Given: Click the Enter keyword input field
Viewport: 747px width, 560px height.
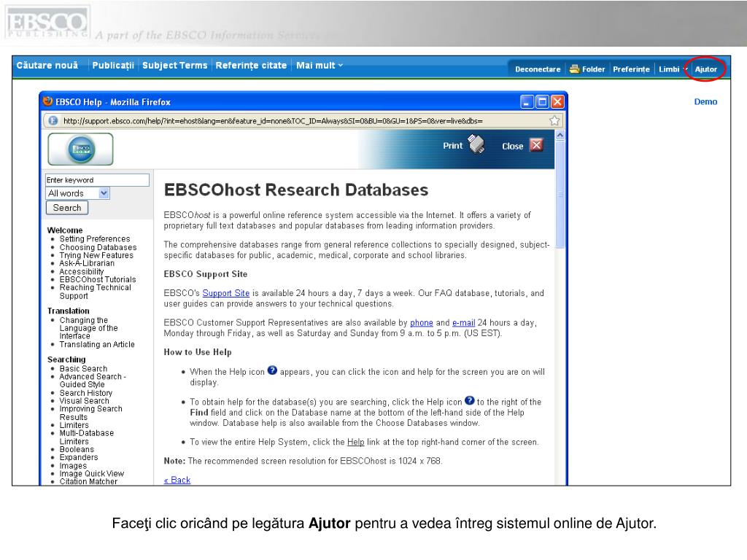Looking at the screenshot, I should pos(97,180).
